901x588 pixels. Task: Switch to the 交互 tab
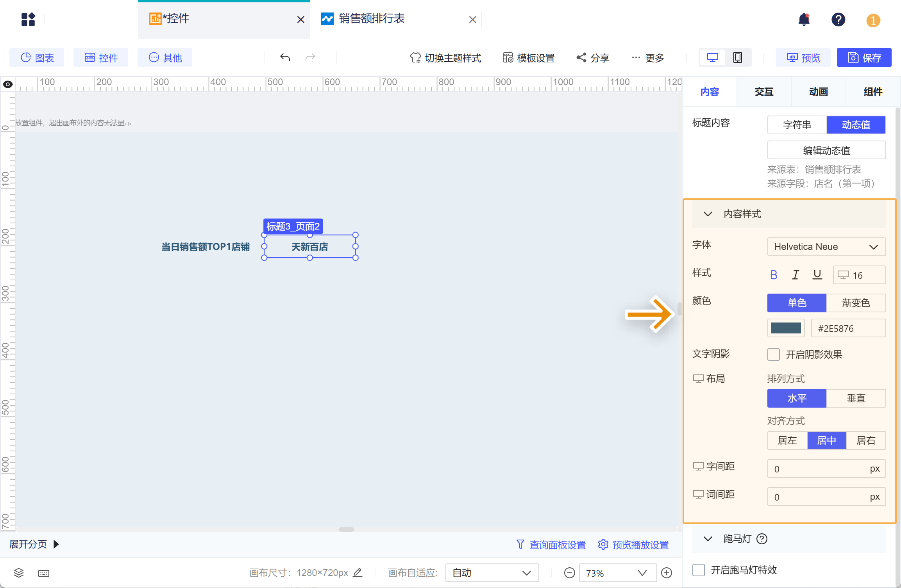tap(764, 92)
